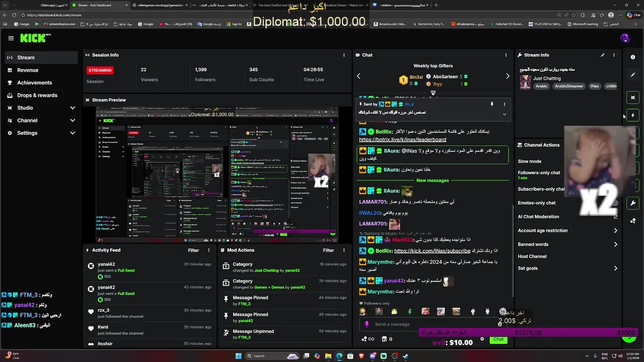Open Mod Actions three-dot menu
644x362 pixels.
pyautogui.click(x=344, y=250)
